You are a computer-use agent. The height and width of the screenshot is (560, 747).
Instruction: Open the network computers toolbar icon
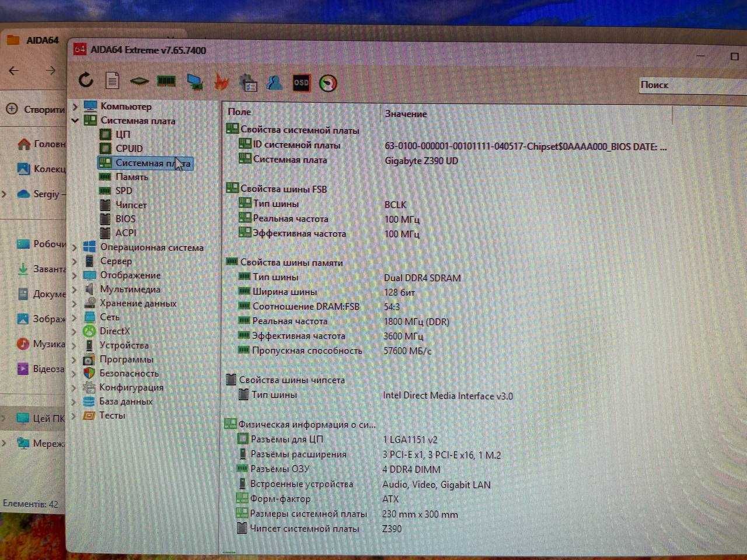pos(194,82)
